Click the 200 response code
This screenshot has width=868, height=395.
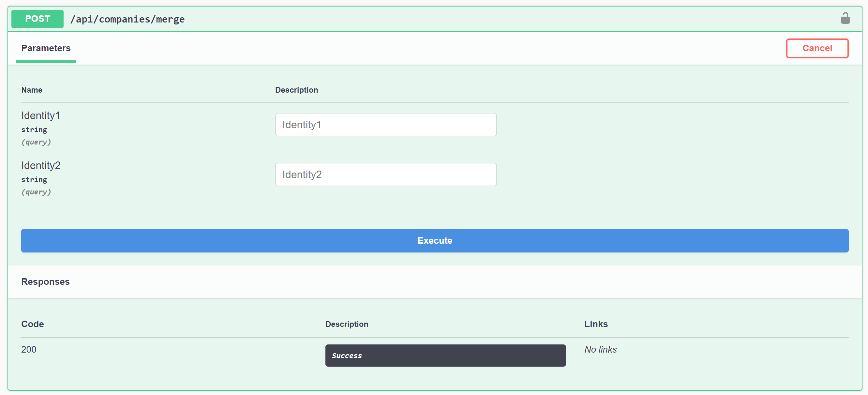click(x=29, y=350)
